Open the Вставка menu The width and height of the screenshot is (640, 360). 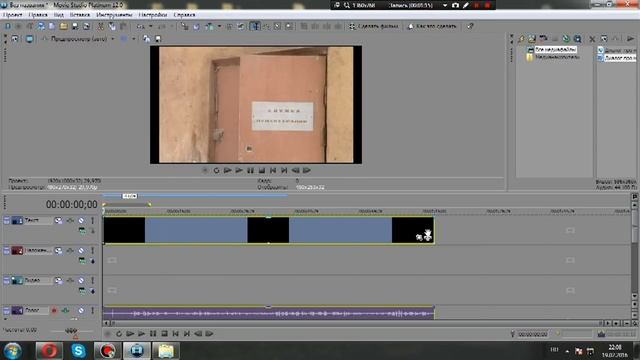pos(80,15)
